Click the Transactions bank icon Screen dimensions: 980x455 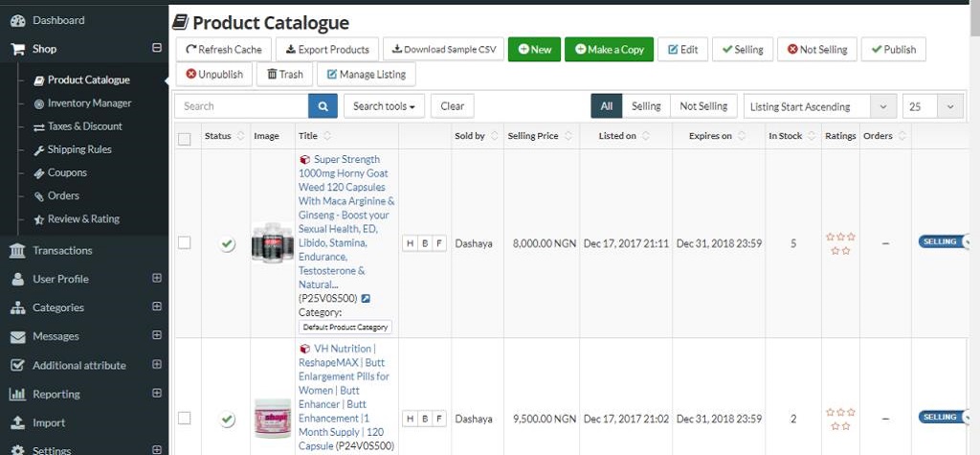click(17, 251)
